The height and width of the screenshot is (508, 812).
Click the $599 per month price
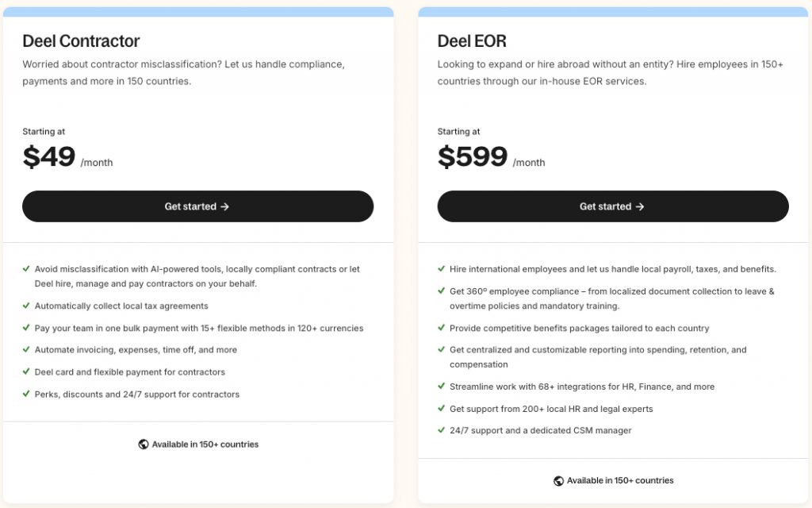473,156
